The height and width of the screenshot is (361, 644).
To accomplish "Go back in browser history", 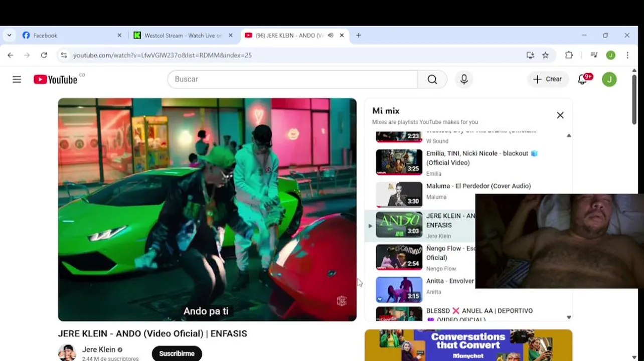I will [11, 55].
